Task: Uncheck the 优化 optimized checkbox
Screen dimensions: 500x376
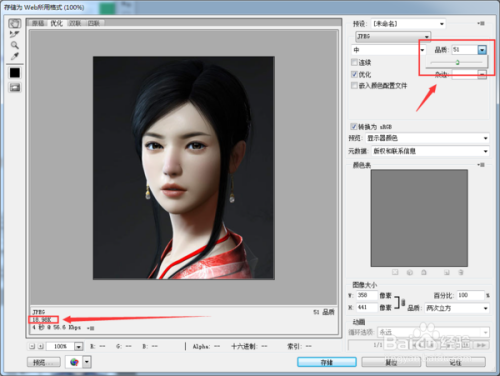Action: point(354,74)
